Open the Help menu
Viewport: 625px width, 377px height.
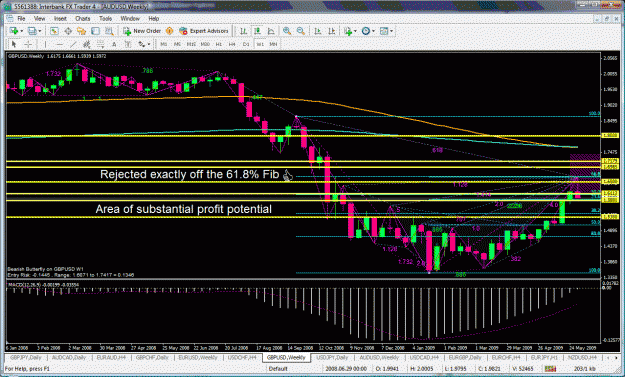[154, 18]
